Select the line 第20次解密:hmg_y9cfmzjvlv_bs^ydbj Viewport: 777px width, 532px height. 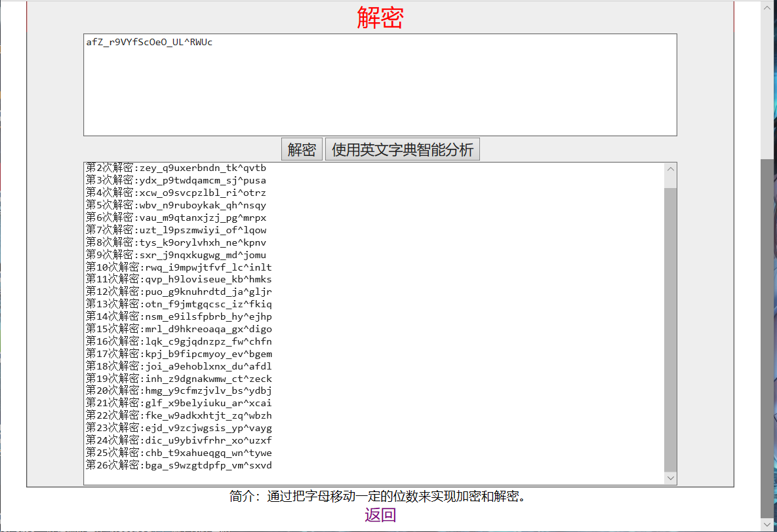coord(179,391)
